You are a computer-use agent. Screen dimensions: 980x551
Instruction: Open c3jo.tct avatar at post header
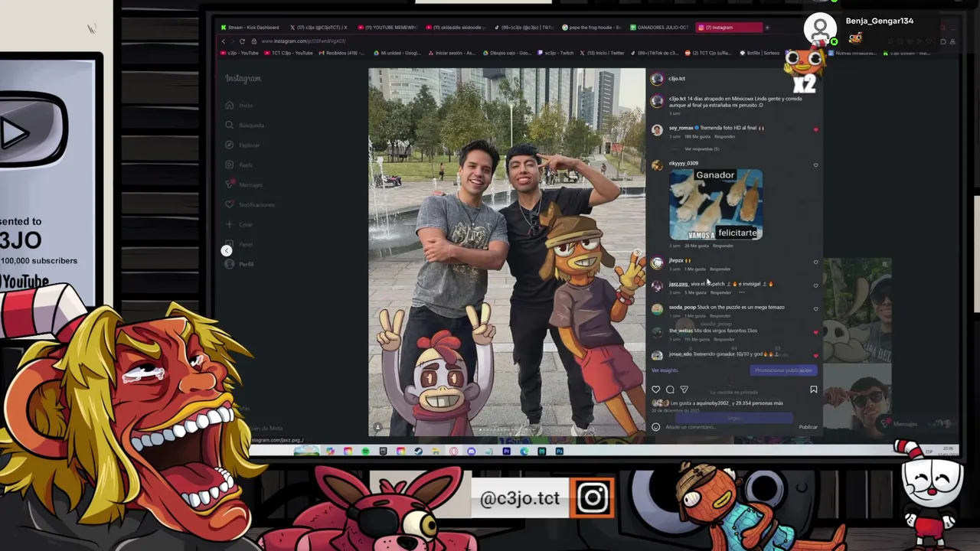[657, 79]
